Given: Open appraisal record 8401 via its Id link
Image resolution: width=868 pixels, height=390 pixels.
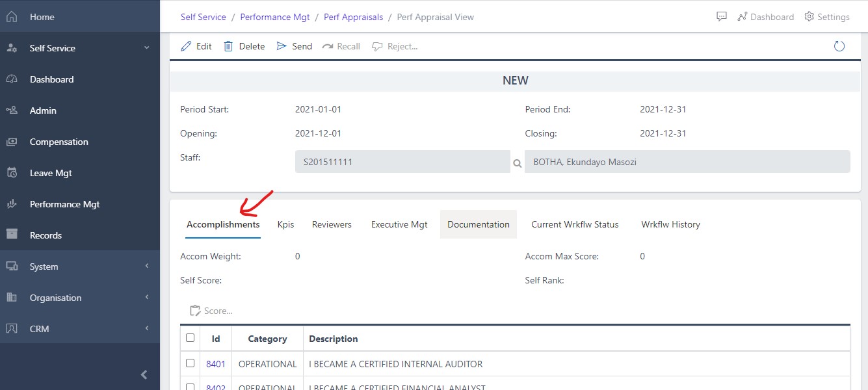Looking at the screenshot, I should pyautogui.click(x=215, y=363).
